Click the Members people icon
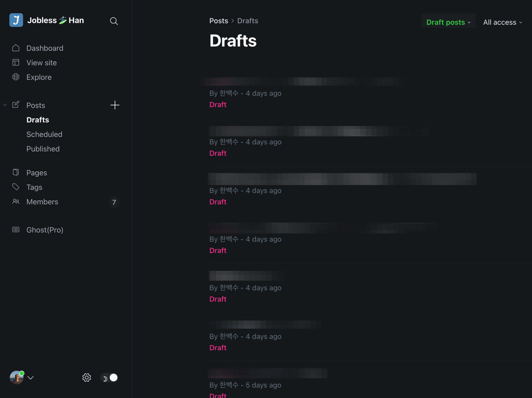 [x=16, y=202]
